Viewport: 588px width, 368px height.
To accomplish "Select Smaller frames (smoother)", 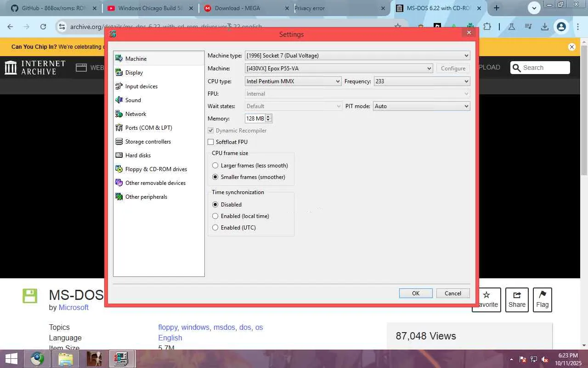I will [x=215, y=177].
